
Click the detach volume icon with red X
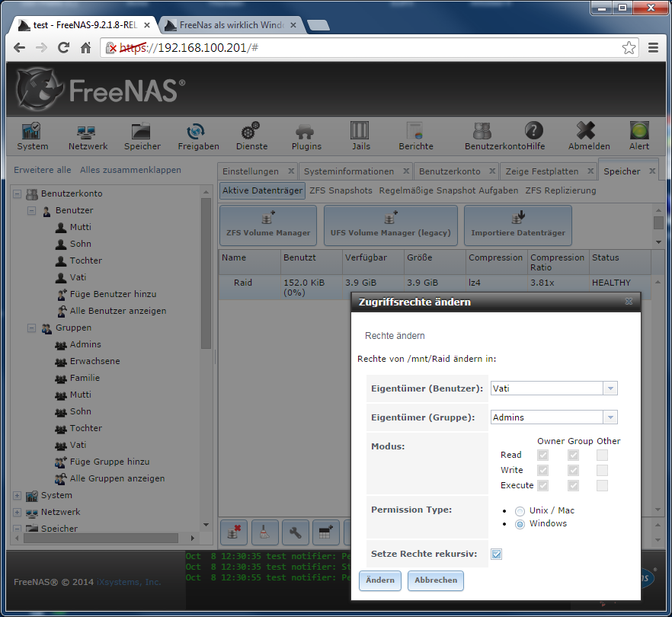234,532
